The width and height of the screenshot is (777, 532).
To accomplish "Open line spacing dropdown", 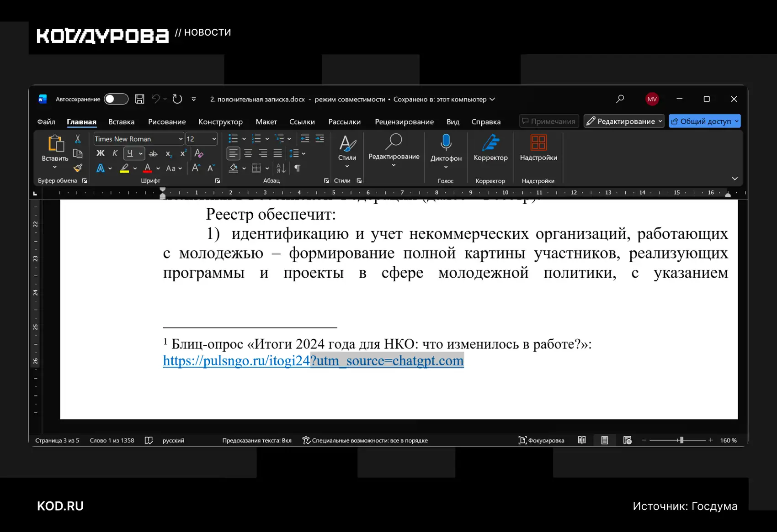I will point(297,153).
